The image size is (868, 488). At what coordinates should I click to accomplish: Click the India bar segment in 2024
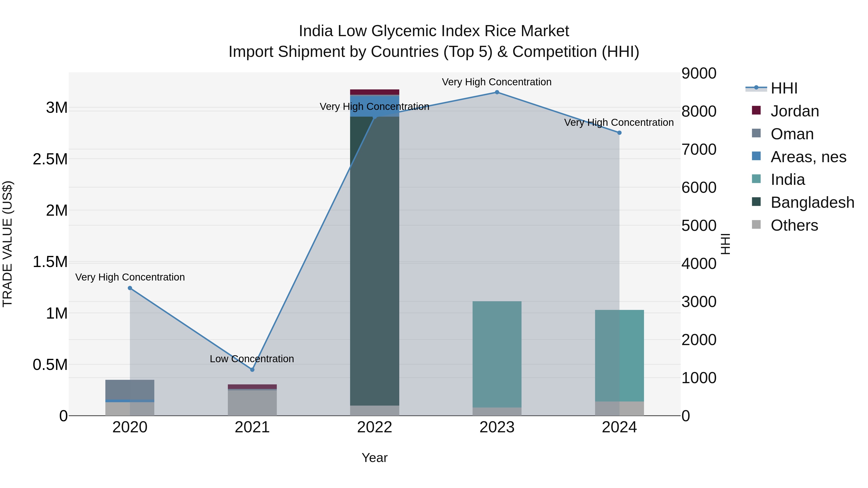(x=619, y=356)
